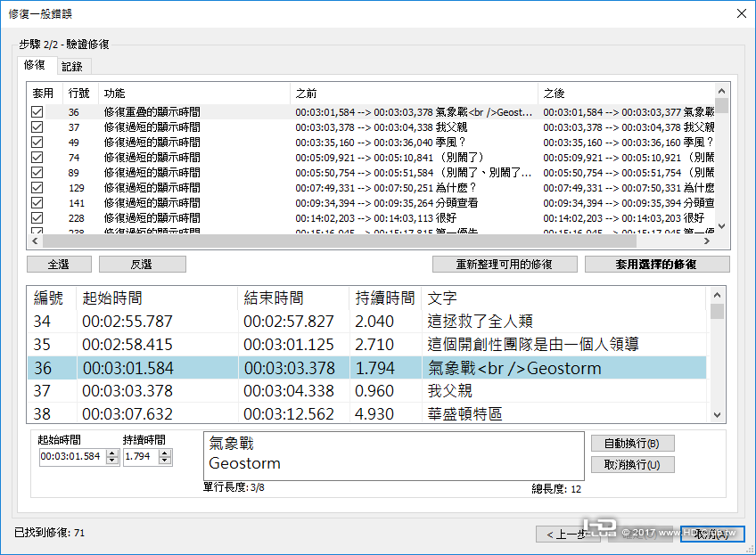Click the 持續時間 column header in subtitle list
This screenshot has width=756, height=555.
click(x=385, y=298)
